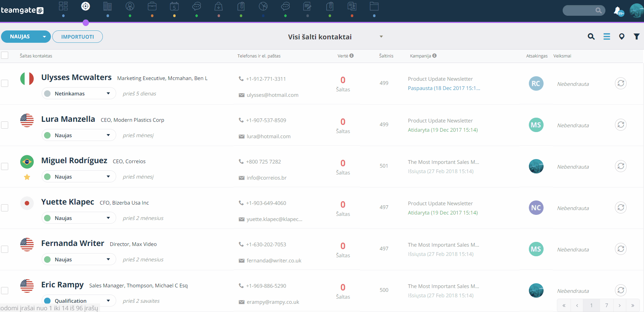This screenshot has width=644, height=312.
Task: Open map view with location pin icon
Action: coord(622,37)
